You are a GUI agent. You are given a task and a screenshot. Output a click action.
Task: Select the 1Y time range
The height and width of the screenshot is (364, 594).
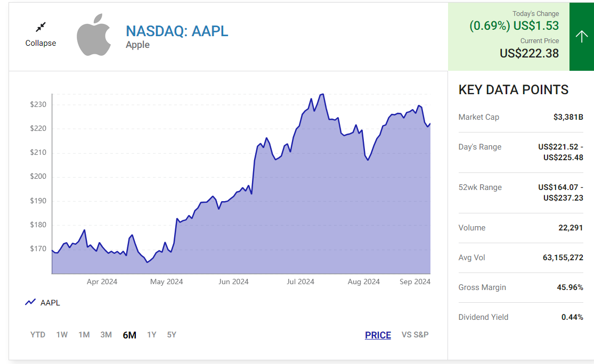(151, 335)
